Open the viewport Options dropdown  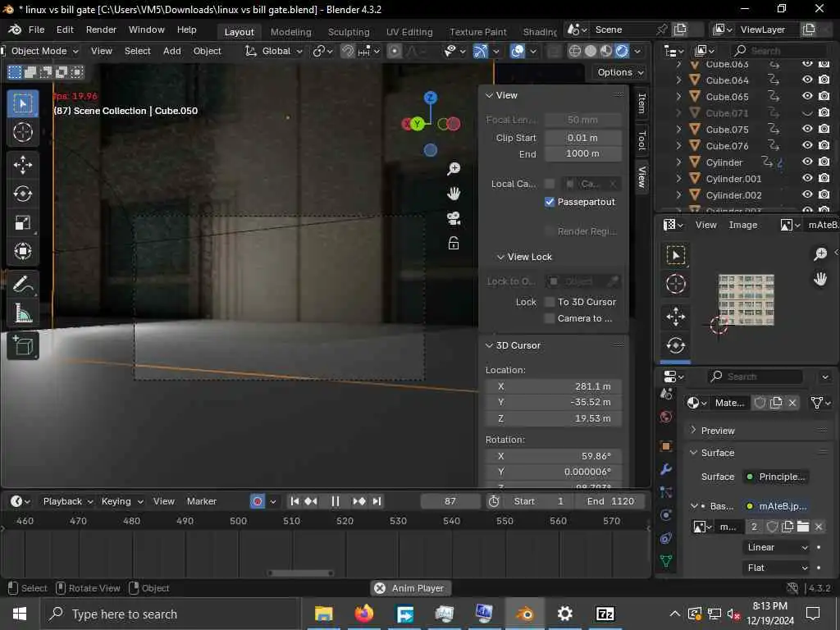620,72
